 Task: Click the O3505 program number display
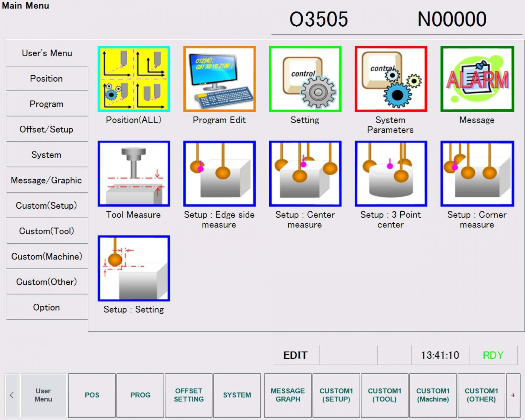click(x=319, y=19)
